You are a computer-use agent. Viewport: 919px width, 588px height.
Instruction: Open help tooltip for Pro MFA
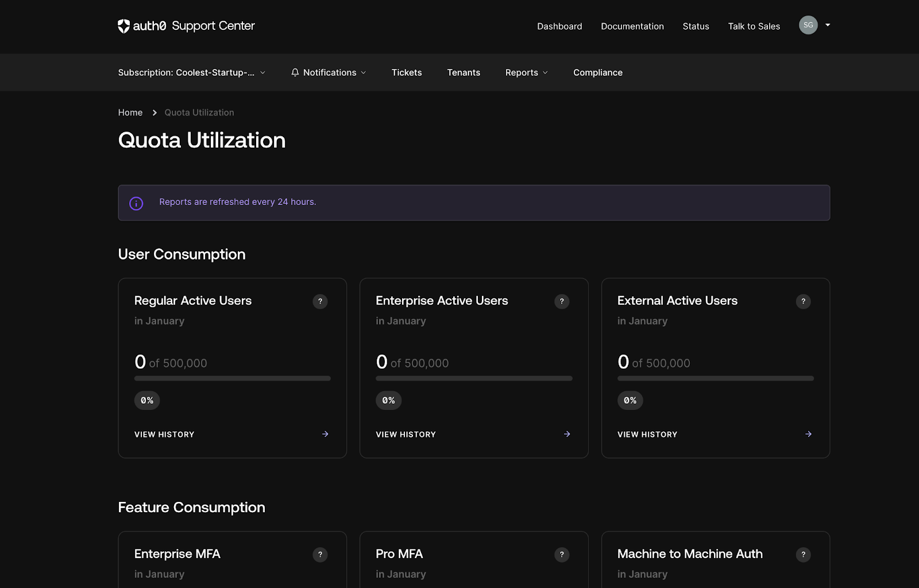click(562, 554)
